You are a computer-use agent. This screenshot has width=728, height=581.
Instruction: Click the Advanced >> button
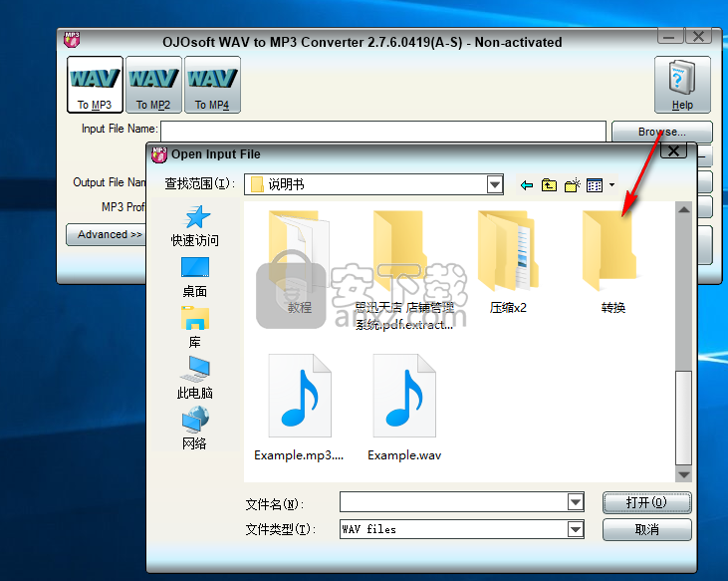click(106, 234)
